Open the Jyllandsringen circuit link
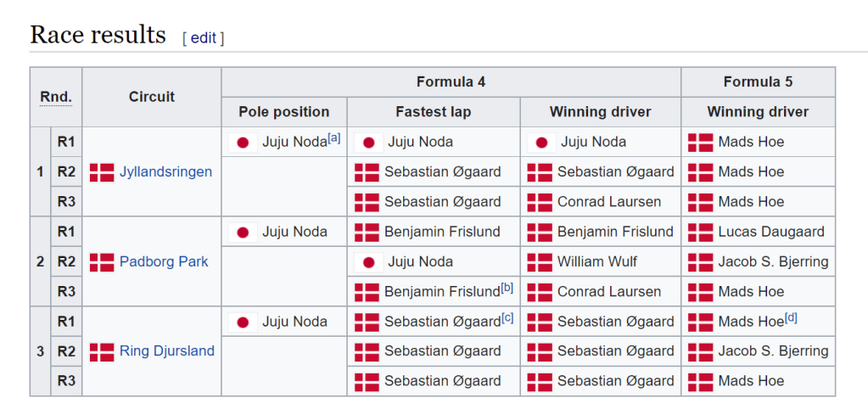The width and height of the screenshot is (868, 415). [165, 172]
